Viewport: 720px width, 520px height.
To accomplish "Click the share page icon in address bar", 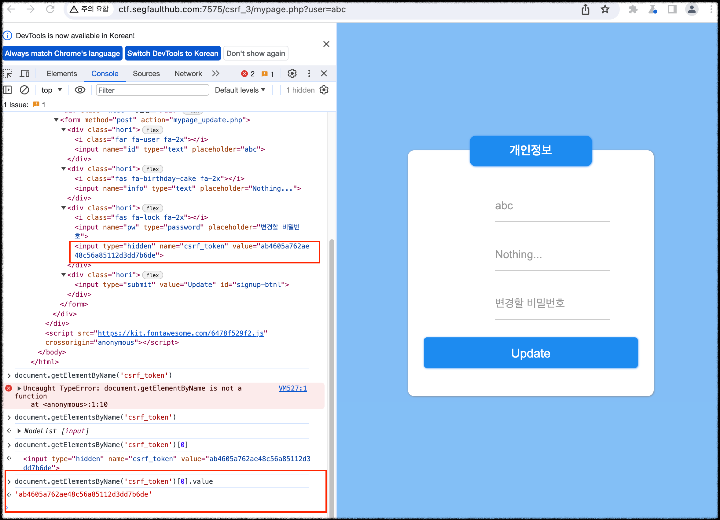I will coord(585,10).
